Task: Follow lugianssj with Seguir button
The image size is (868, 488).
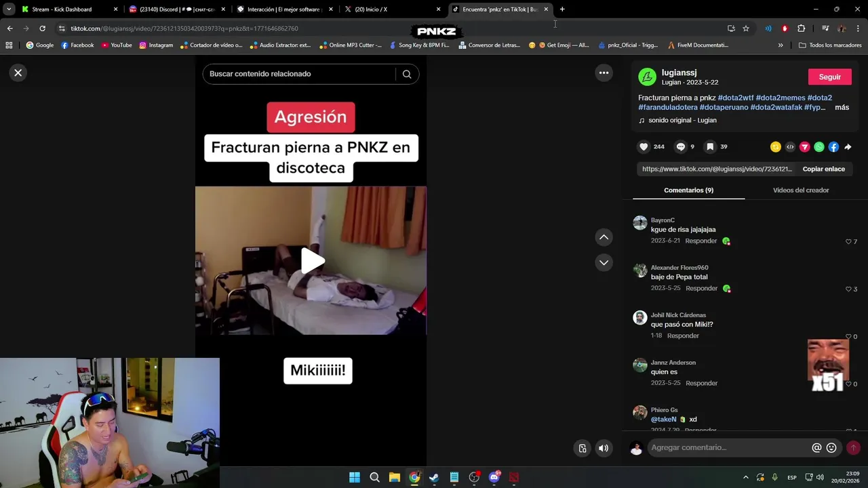Action: (x=829, y=77)
